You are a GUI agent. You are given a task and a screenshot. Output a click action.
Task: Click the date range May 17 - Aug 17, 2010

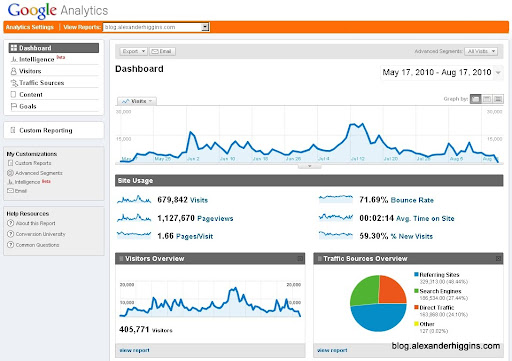click(x=437, y=72)
